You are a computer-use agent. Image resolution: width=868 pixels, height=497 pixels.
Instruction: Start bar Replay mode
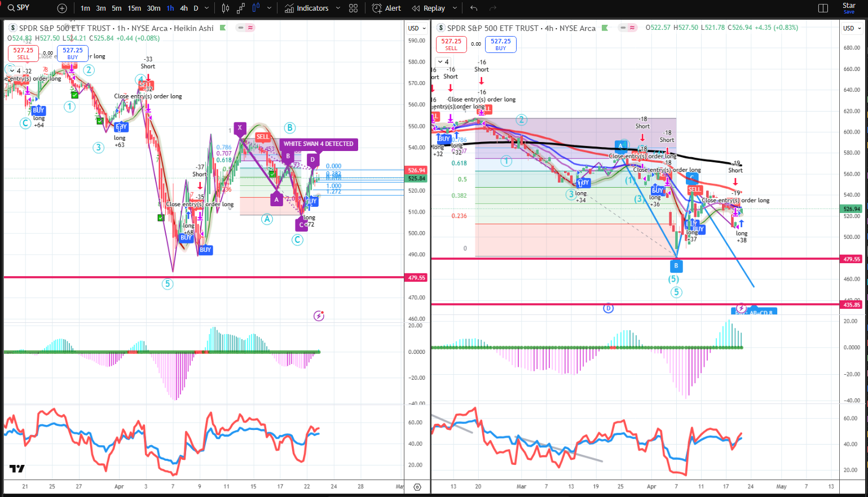pos(429,8)
